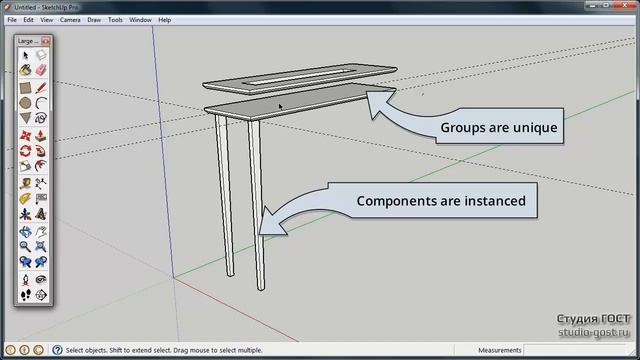Open the Edit menu

(x=28, y=20)
